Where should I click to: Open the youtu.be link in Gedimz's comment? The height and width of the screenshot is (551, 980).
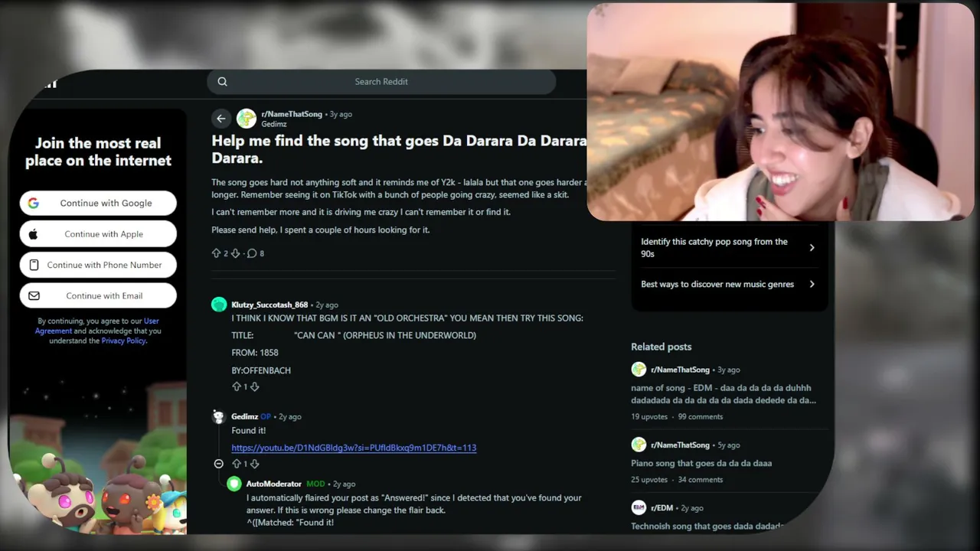coord(354,448)
